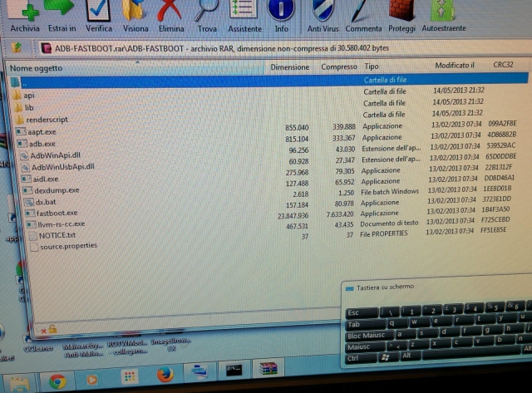
Task: Sort by CRC32 column
Action: (503, 65)
